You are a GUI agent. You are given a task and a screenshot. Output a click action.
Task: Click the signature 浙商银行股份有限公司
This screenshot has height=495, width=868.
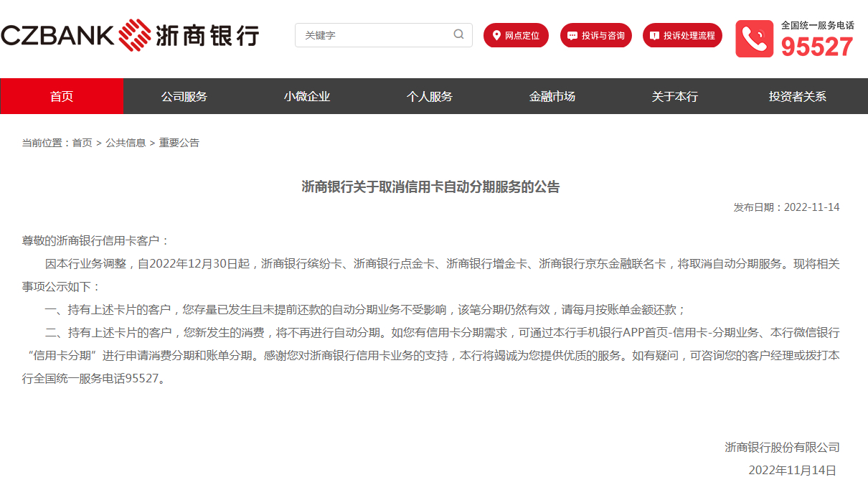782,448
